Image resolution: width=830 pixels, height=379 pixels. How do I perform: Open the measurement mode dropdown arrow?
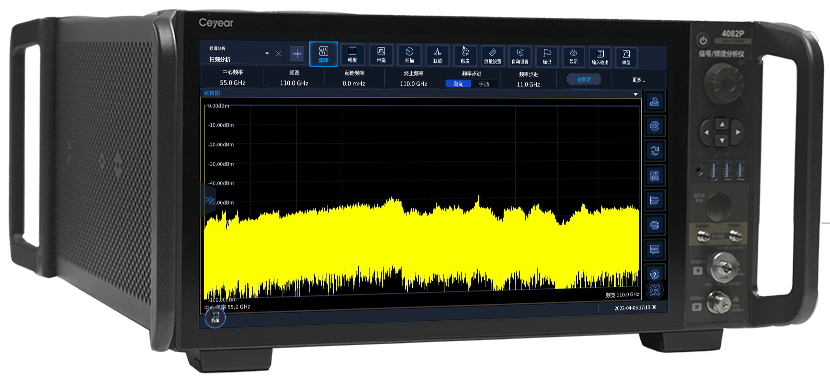[x=267, y=53]
